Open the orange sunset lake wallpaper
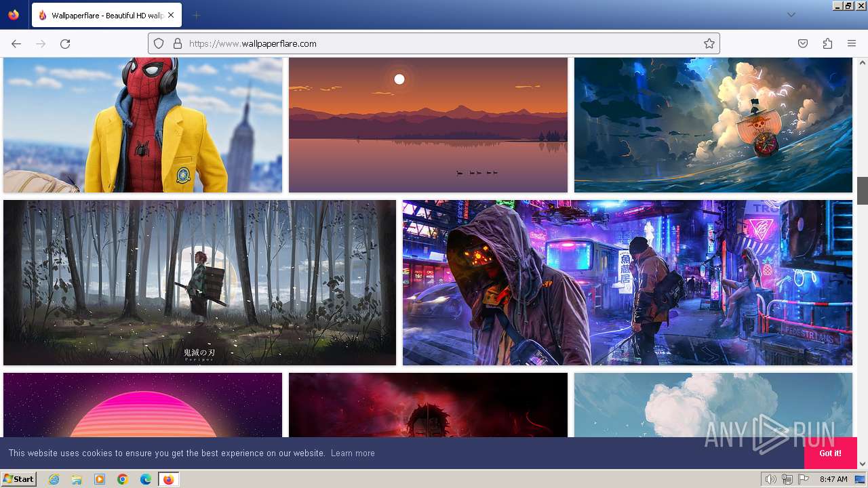Viewport: 868px width, 488px height. 428,125
